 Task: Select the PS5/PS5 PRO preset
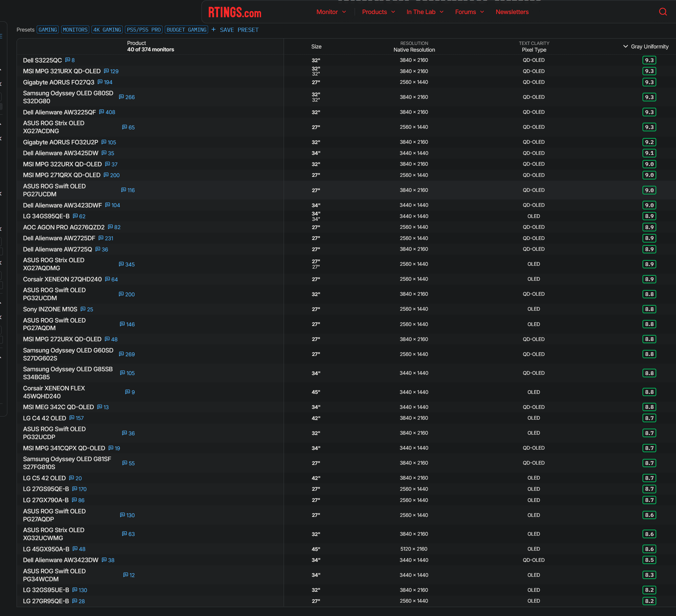143,30
